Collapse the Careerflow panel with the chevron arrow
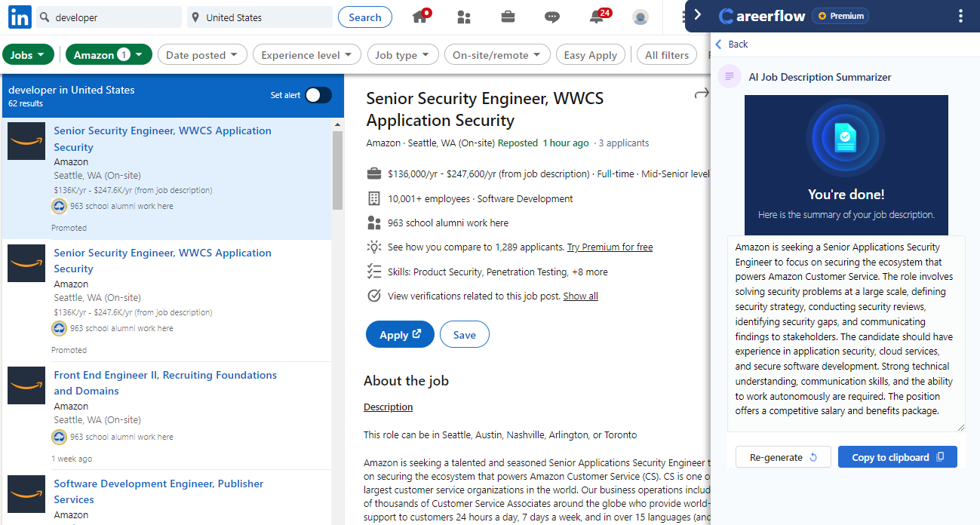The width and height of the screenshot is (980, 525). pos(698,14)
